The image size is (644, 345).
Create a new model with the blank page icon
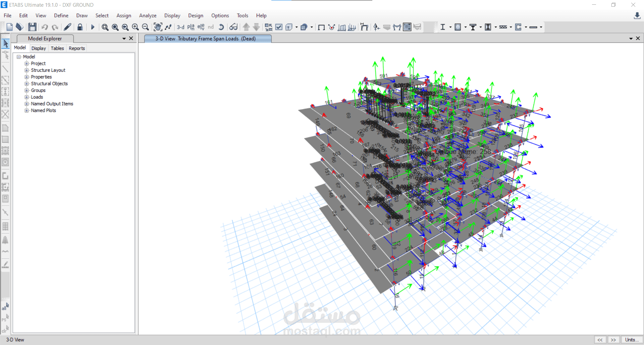[x=9, y=27]
